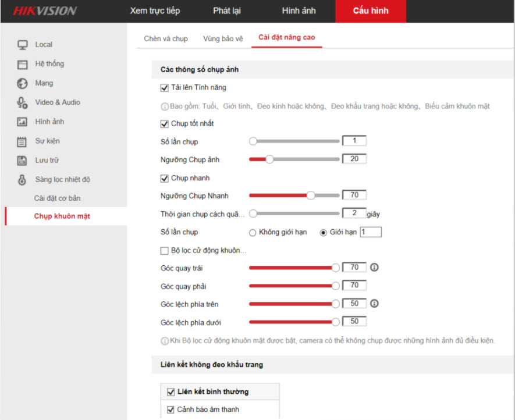
Task: Open Cài đặt cơ bản settings link
Action: pos(57,198)
